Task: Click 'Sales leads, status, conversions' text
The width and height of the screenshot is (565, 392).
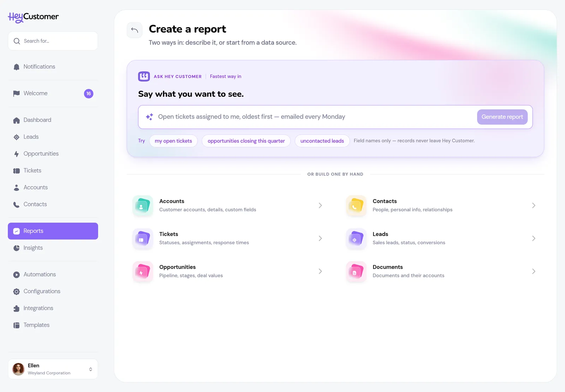Action: point(409,243)
